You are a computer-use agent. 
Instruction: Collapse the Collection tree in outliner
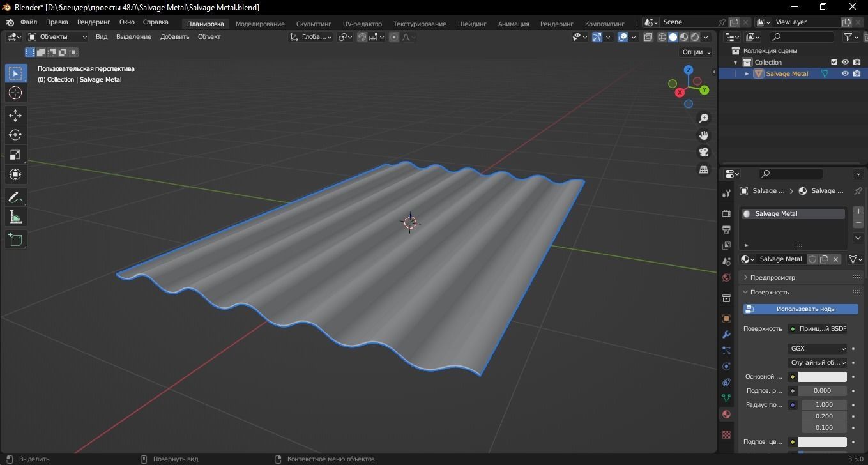(x=735, y=62)
